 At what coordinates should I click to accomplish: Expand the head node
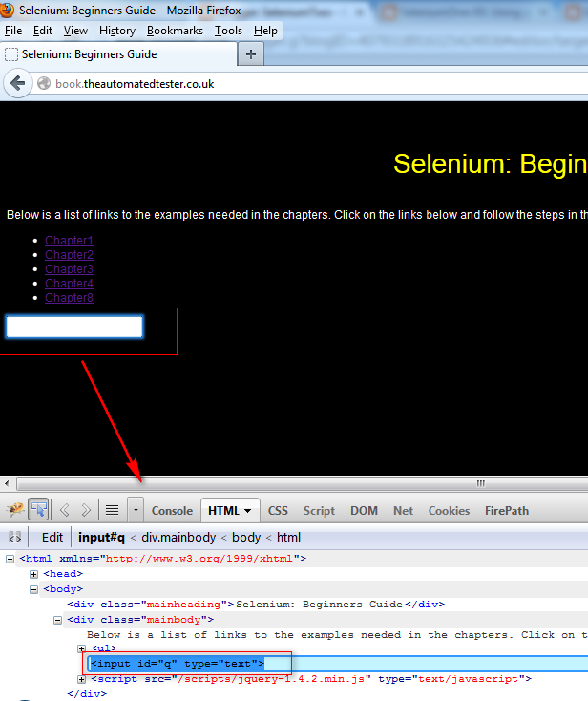click(x=34, y=574)
